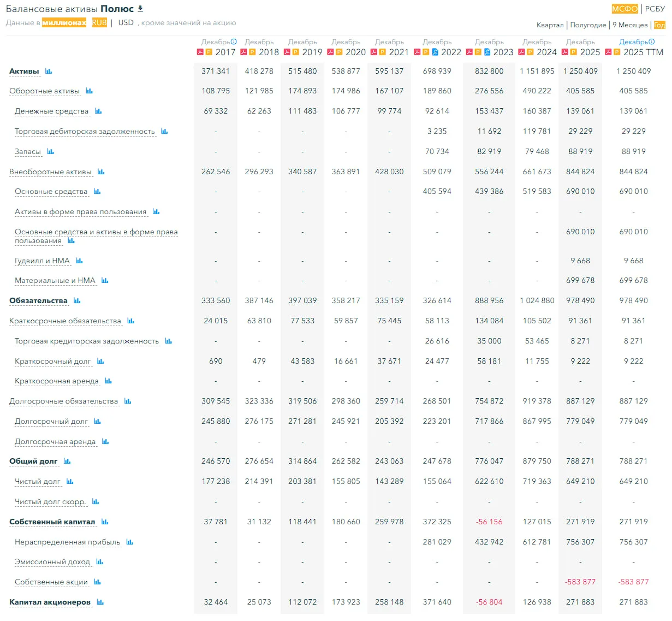Click the Краткосрочные обязательства row link

pyautogui.click(x=65, y=321)
